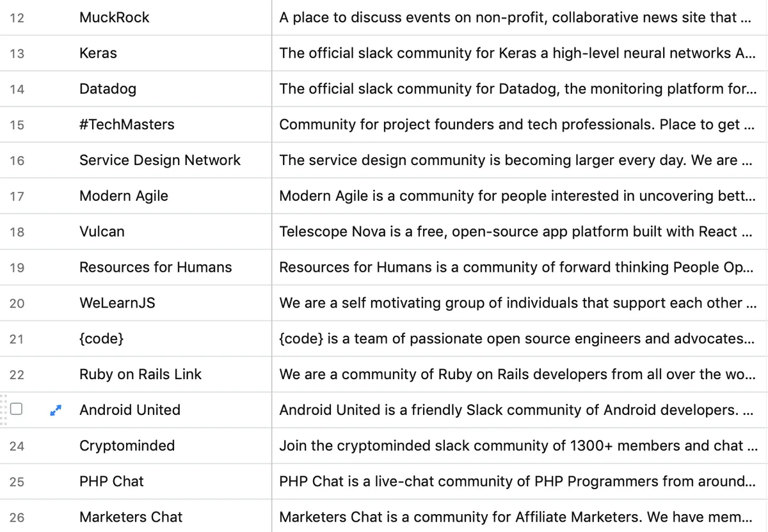Click row number 12

[17, 18]
